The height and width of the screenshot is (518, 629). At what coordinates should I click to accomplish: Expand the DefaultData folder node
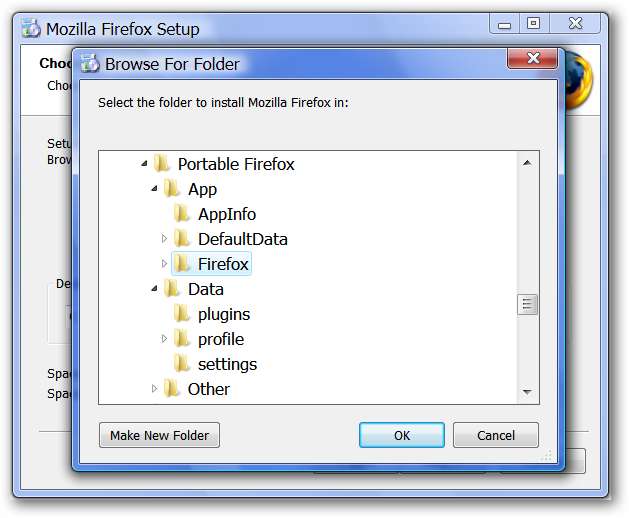[x=165, y=239]
